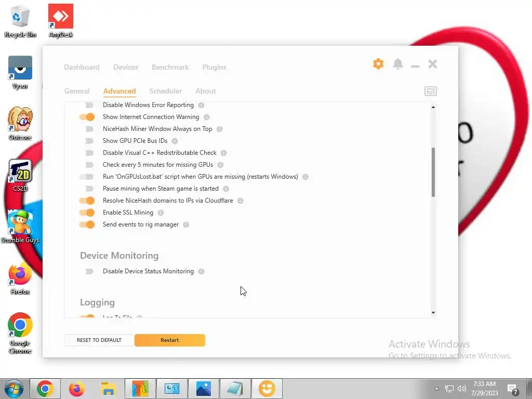This screenshot has height=399, width=532.
Task: Click the orange Restart button
Action: click(170, 340)
